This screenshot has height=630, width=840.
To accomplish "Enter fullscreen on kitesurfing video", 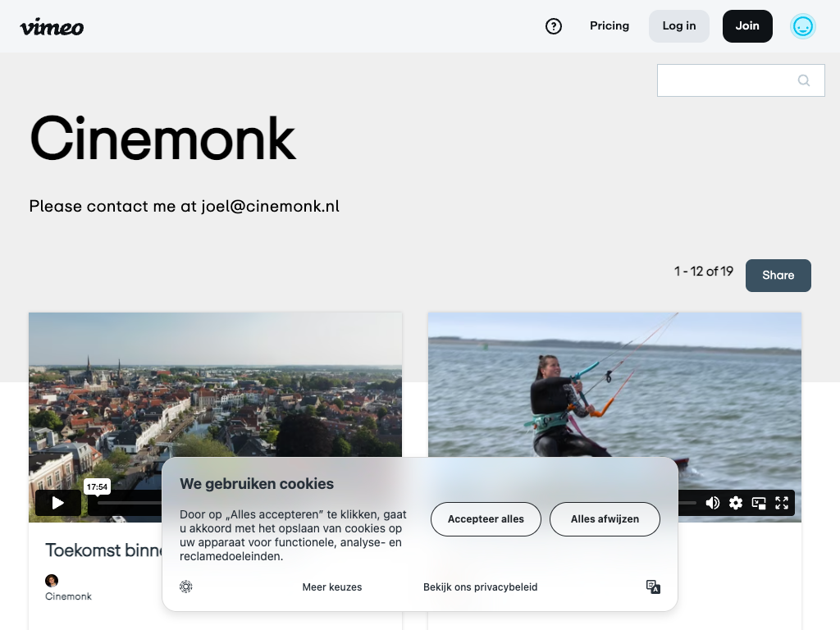I will click(x=782, y=503).
